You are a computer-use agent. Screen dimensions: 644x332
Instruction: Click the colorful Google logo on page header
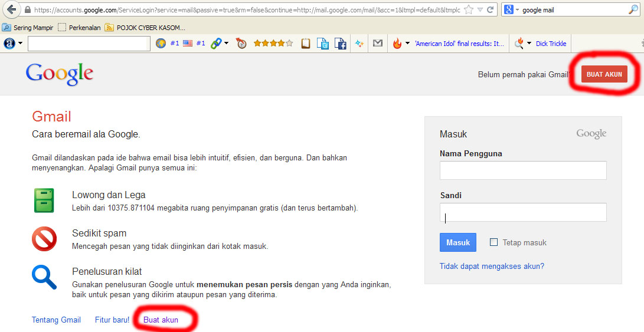tap(60, 74)
